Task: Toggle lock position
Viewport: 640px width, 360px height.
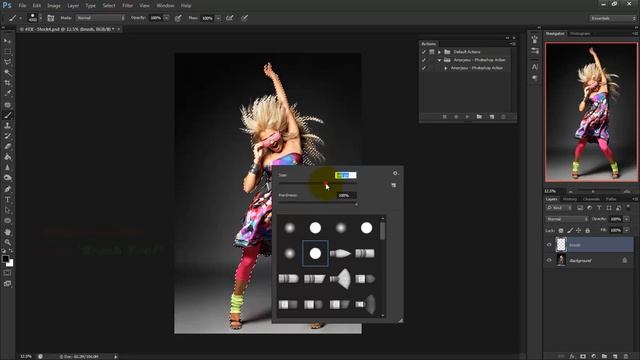Action: point(579,231)
